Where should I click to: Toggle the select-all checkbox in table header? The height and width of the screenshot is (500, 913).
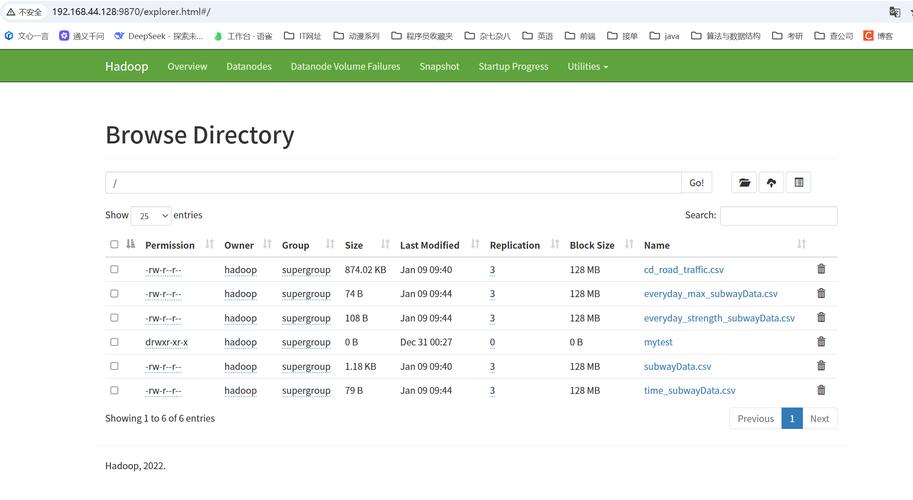point(114,245)
